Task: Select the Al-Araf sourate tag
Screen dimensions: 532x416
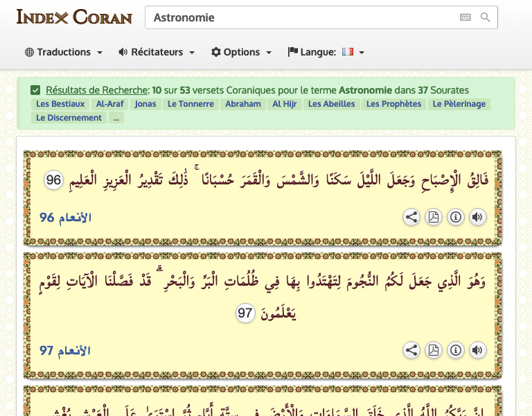Action: [x=109, y=104]
